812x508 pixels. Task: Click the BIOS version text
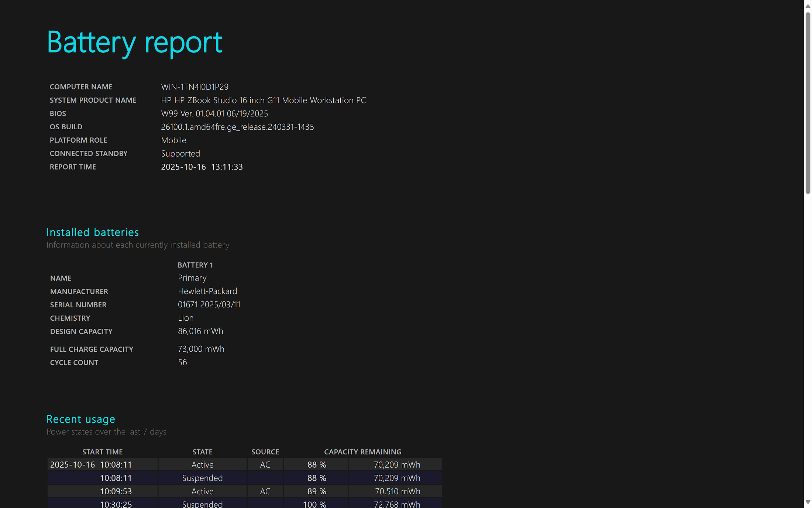tap(214, 113)
